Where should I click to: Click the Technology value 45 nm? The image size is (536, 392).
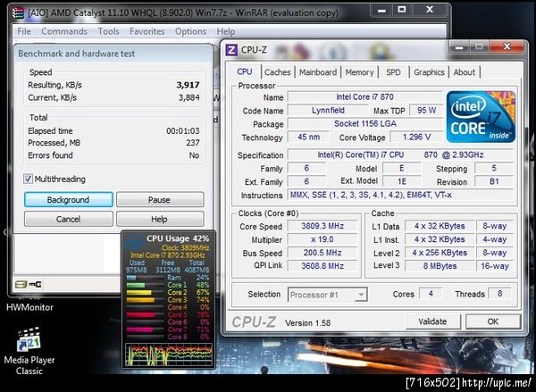click(308, 137)
